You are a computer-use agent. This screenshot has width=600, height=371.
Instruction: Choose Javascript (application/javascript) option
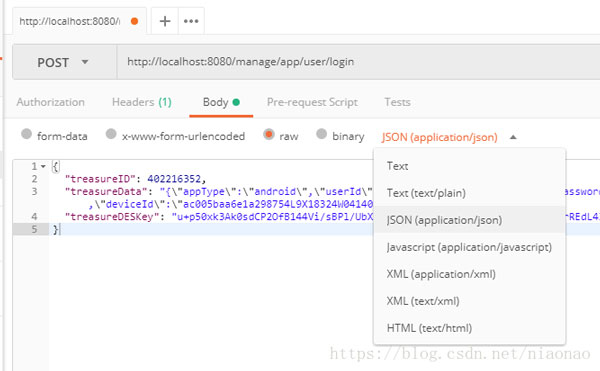[470, 247]
